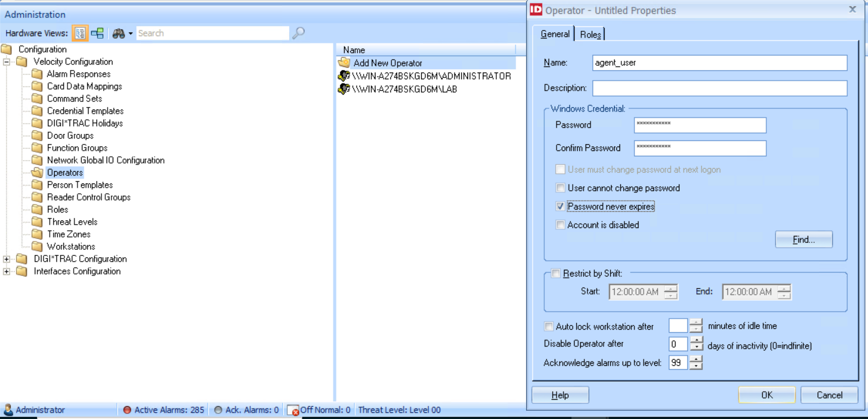Click the DIGI*TRAC Holidays folder icon
The width and height of the screenshot is (868, 419).
click(37, 123)
